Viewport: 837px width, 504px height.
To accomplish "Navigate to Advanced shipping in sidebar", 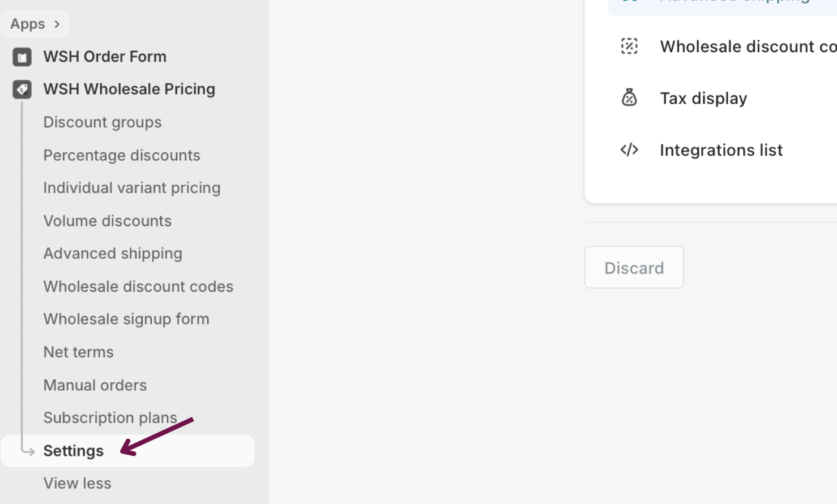I will [113, 254].
